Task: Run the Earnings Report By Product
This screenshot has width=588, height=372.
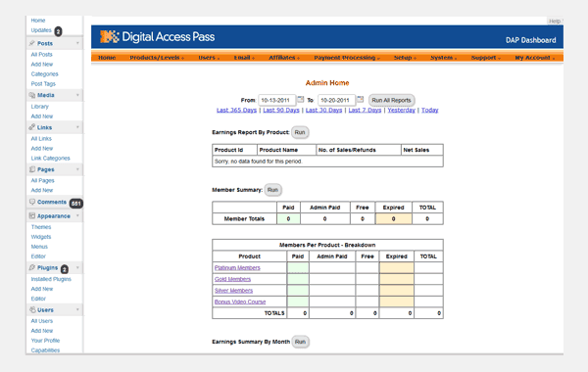Action: tap(300, 132)
